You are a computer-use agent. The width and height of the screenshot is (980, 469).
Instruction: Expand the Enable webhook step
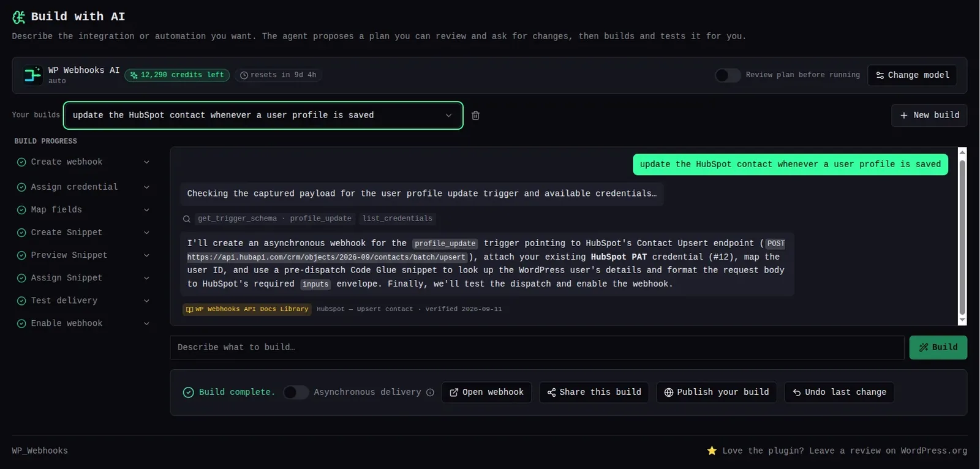click(146, 323)
